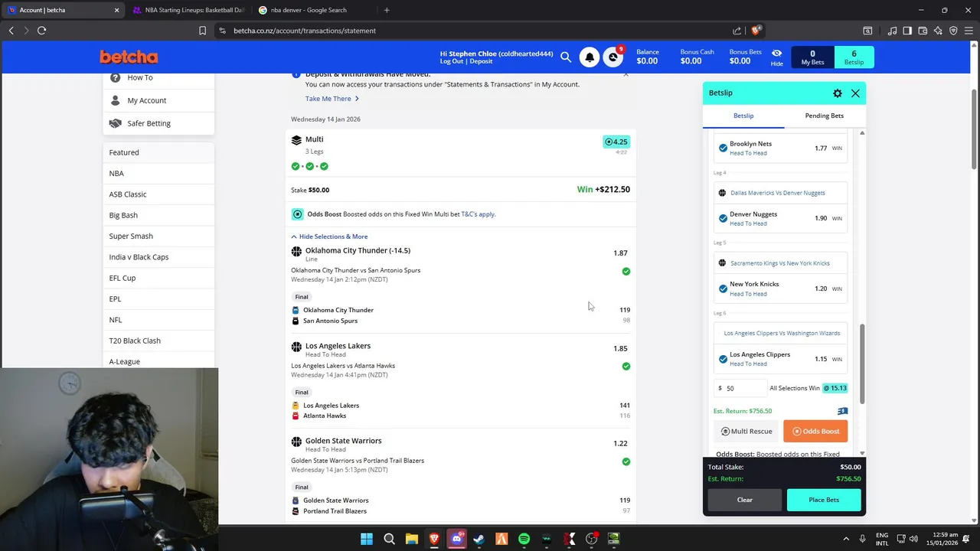
Task: Toggle the Multi Rescue option
Action: pyautogui.click(x=746, y=432)
